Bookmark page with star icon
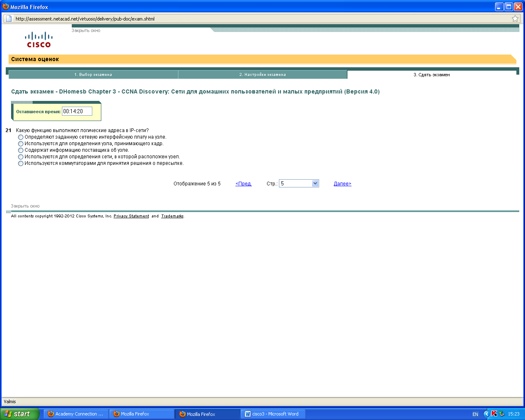This screenshot has width=525, height=420. [x=515, y=18]
